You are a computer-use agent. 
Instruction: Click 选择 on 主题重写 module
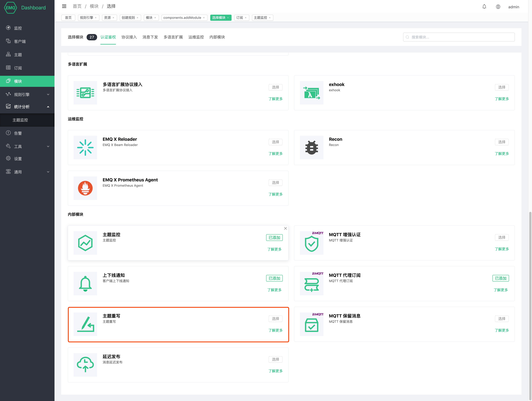pos(275,319)
